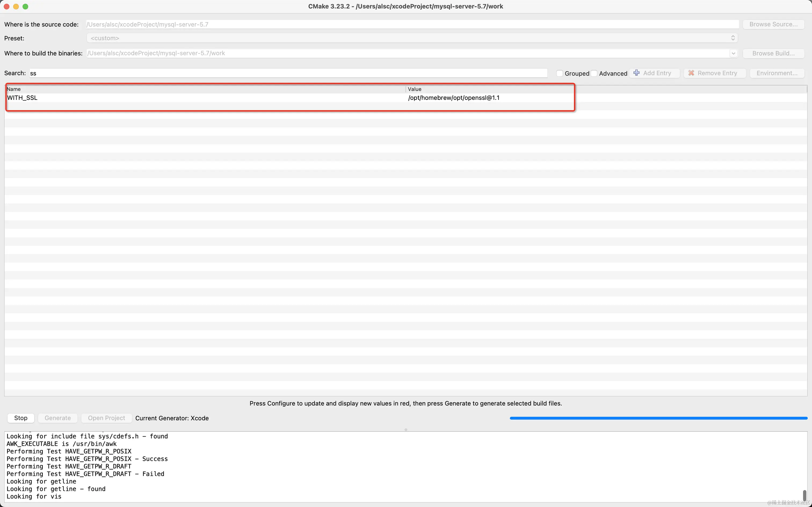Image resolution: width=812 pixels, height=507 pixels.
Task: Expand the build binaries path dropdown arrow
Action: (x=733, y=53)
